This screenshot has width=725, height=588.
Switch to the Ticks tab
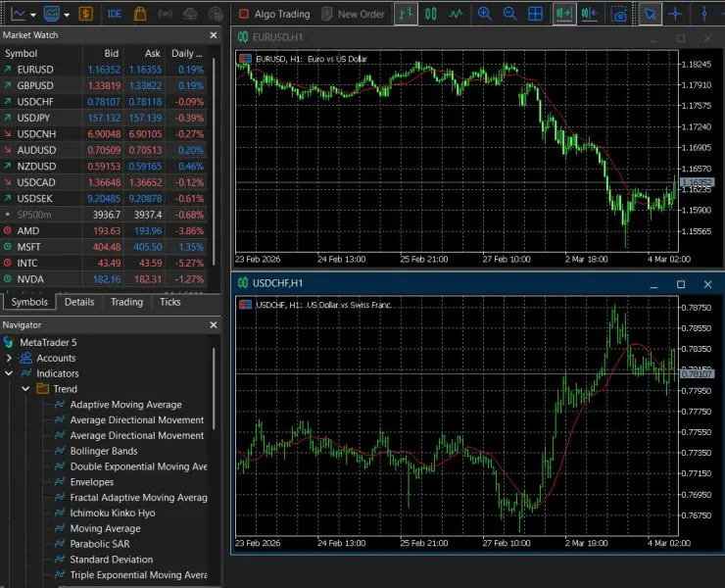coord(170,302)
